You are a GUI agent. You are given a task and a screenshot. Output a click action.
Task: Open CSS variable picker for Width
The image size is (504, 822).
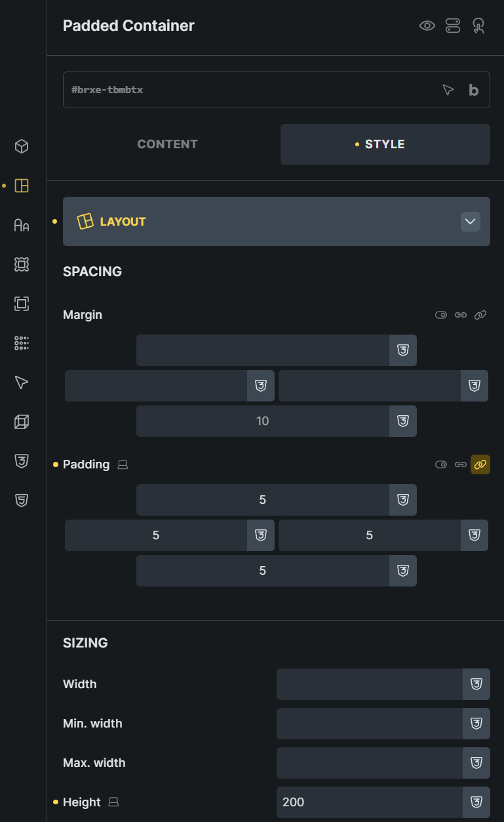(476, 684)
